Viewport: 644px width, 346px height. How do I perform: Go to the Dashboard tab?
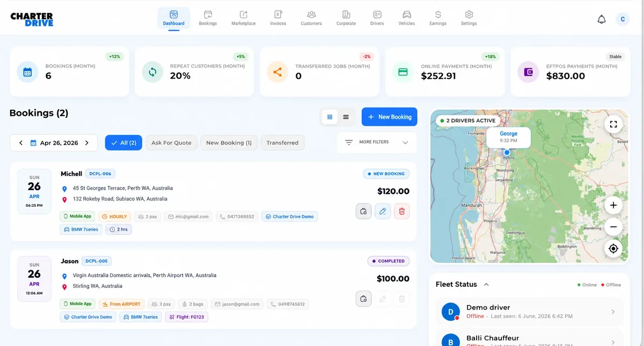(173, 18)
